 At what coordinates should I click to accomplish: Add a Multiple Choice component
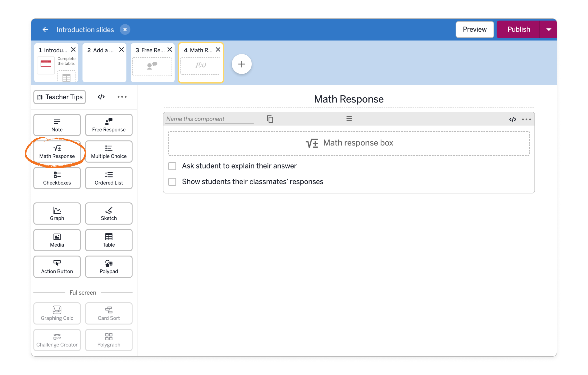tap(109, 152)
